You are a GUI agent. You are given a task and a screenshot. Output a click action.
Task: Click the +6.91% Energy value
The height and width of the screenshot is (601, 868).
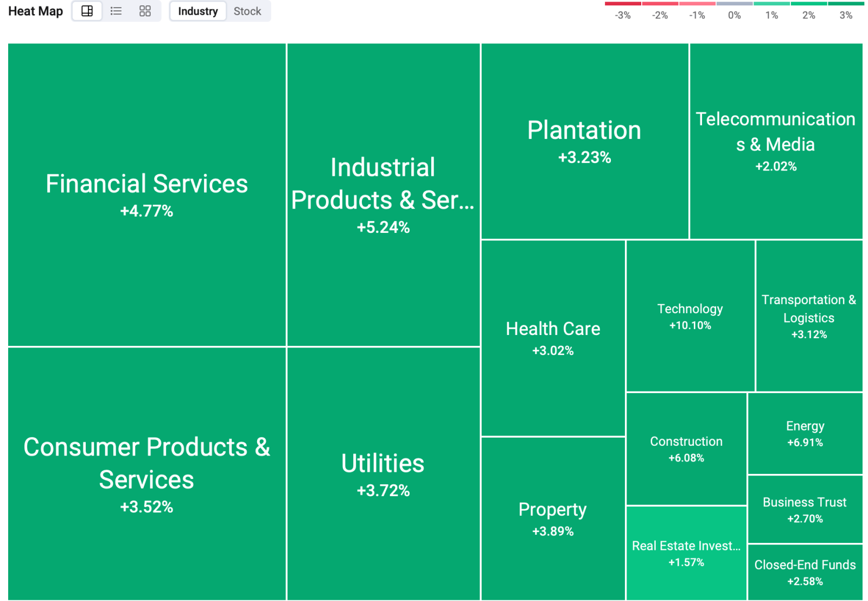[805, 442]
